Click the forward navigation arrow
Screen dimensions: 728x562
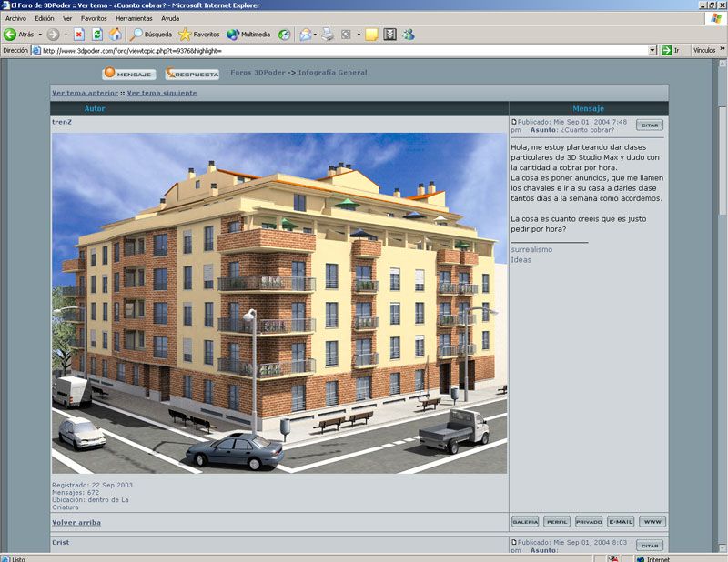coord(54,35)
